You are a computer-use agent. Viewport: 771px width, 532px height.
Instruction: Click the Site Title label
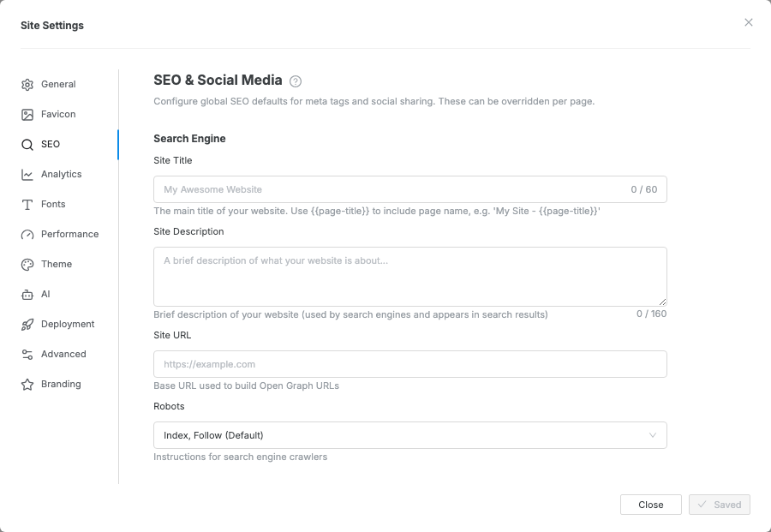[x=172, y=160]
